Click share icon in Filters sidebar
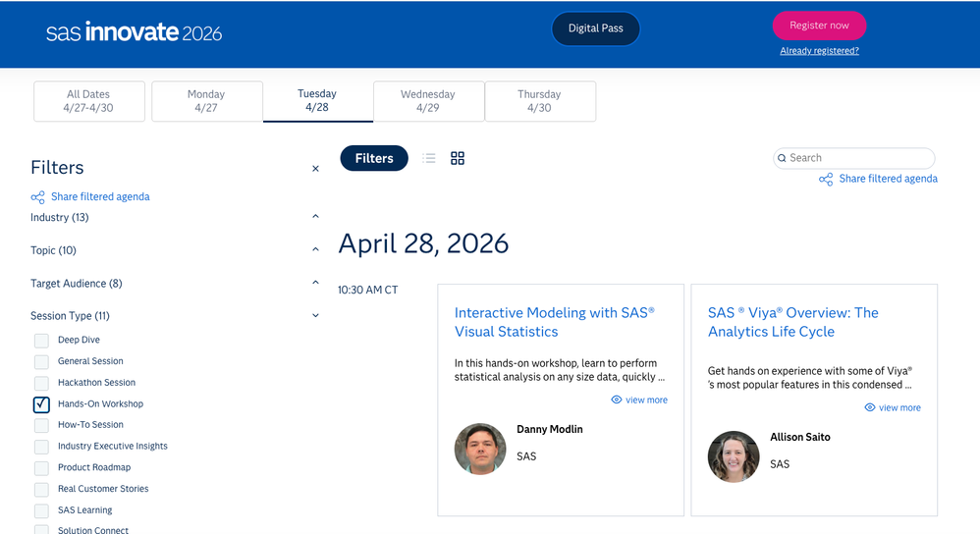Screen dimensions: 980x534 click(37, 197)
